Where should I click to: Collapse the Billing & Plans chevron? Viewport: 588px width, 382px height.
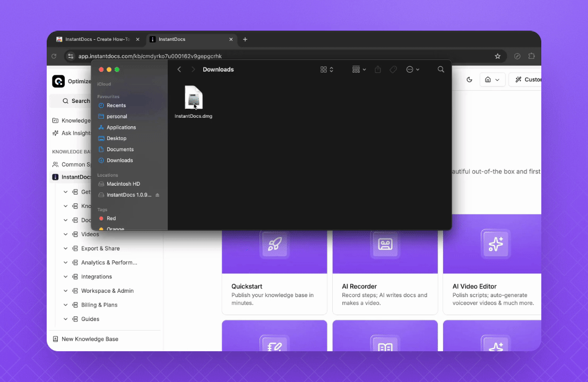(65, 305)
